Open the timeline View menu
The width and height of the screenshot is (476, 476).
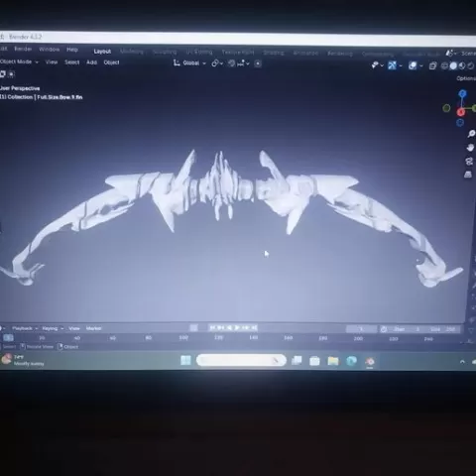pos(74,328)
